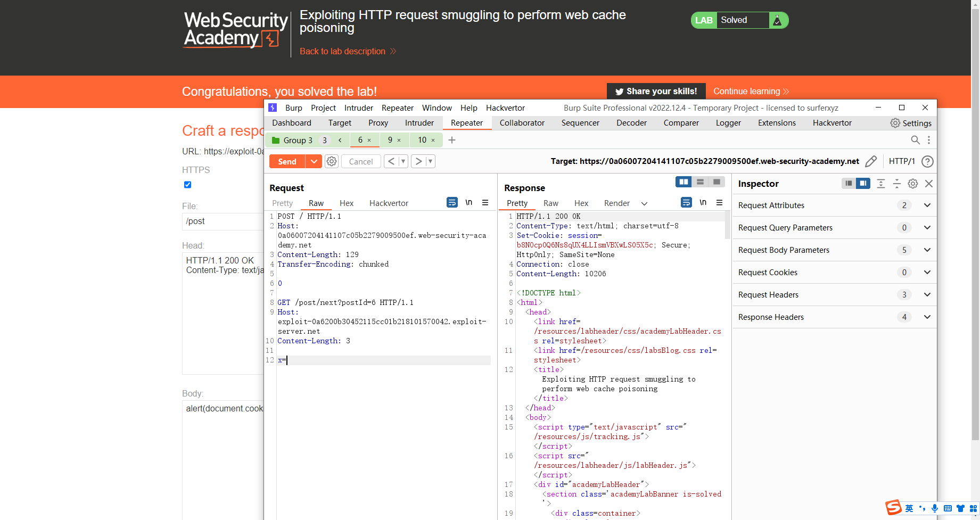Close Repeater tab 10
The width and height of the screenshot is (980, 520).
(433, 140)
